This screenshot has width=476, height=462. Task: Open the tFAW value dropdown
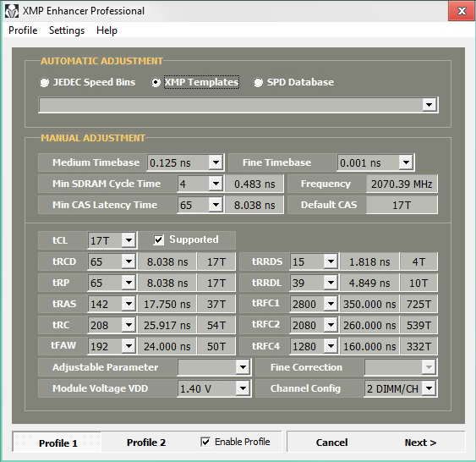[129, 346]
